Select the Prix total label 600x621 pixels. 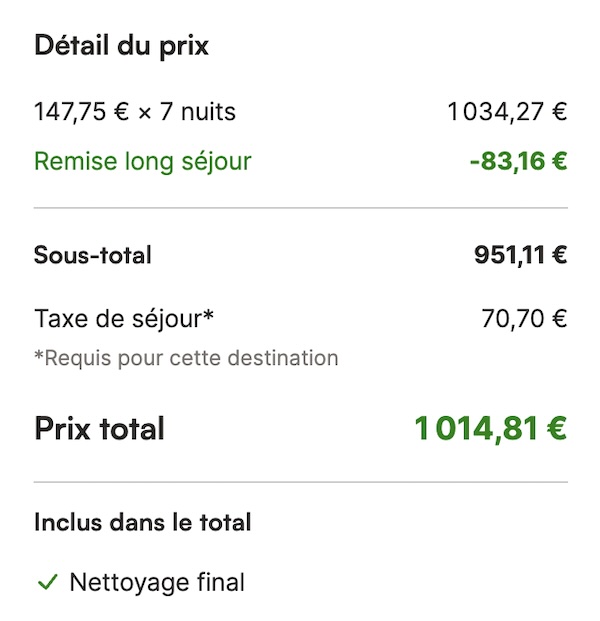(99, 429)
